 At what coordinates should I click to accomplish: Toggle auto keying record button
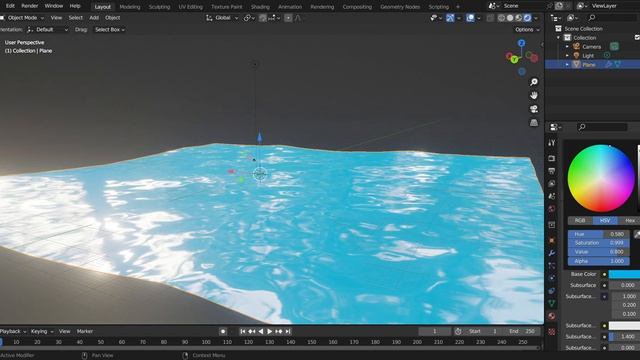click(x=223, y=331)
